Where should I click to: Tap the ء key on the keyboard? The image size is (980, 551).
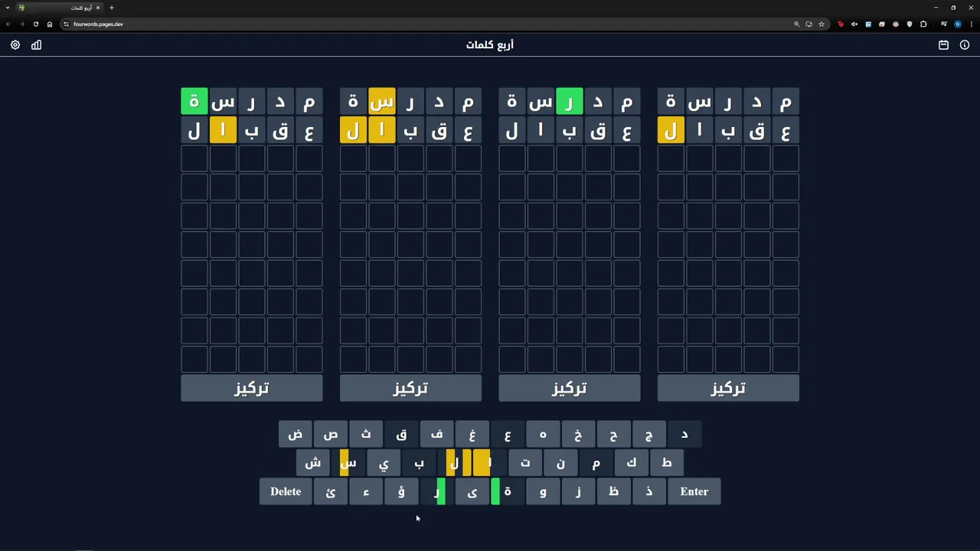[x=366, y=491]
